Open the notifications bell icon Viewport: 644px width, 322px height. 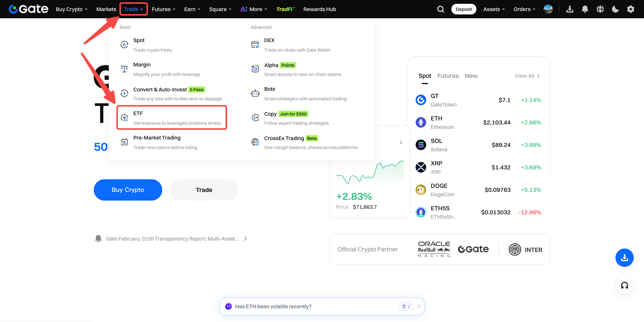(585, 9)
